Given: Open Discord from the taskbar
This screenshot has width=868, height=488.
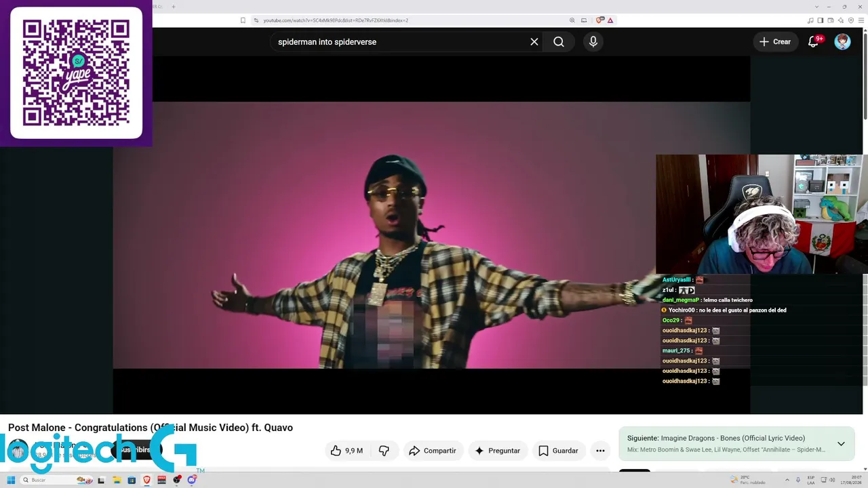Looking at the screenshot, I should point(192,480).
